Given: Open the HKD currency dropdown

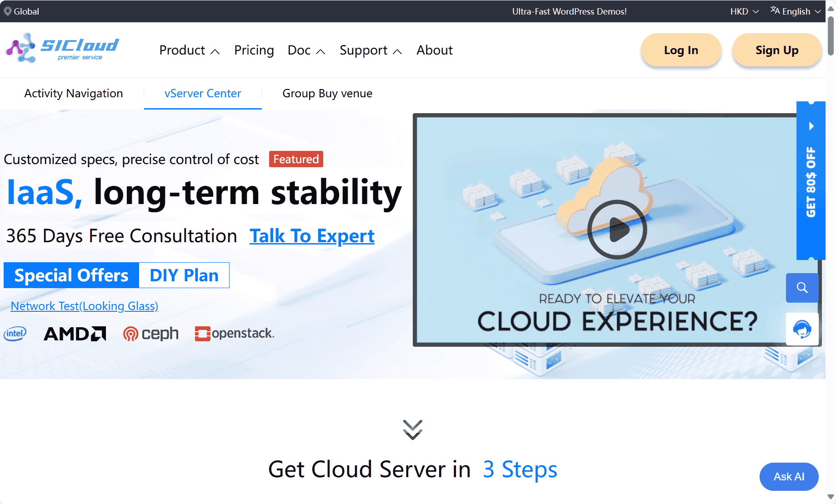Looking at the screenshot, I should tap(744, 11).
